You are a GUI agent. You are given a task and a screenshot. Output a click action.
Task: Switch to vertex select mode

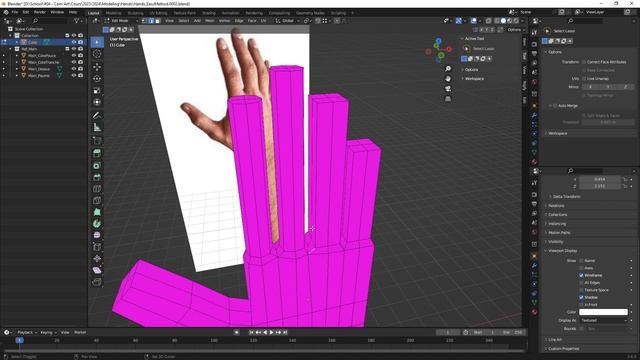[x=144, y=20]
